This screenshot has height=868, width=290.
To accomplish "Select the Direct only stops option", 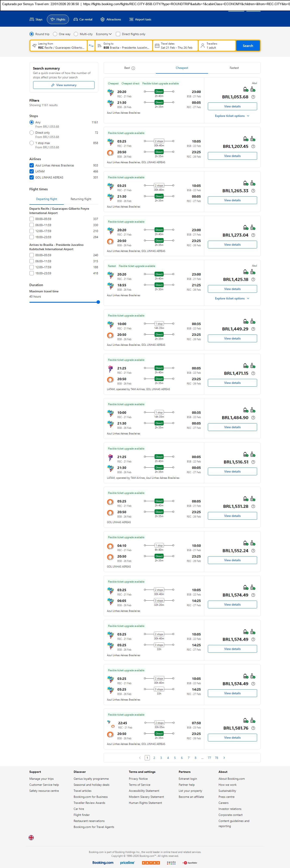I will click(32, 133).
